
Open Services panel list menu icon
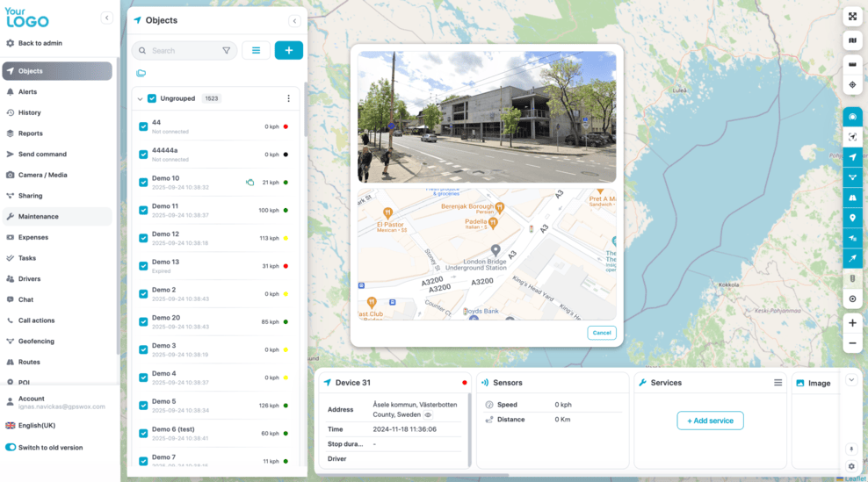click(x=778, y=383)
